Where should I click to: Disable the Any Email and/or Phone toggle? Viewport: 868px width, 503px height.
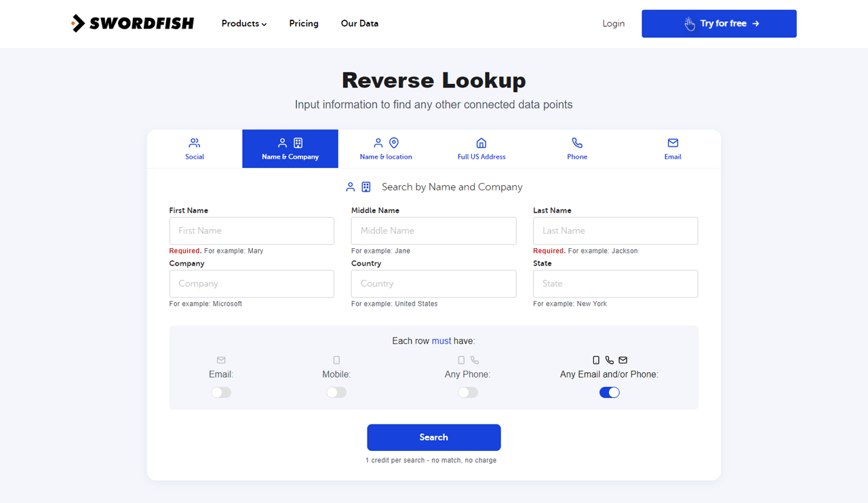(x=609, y=392)
